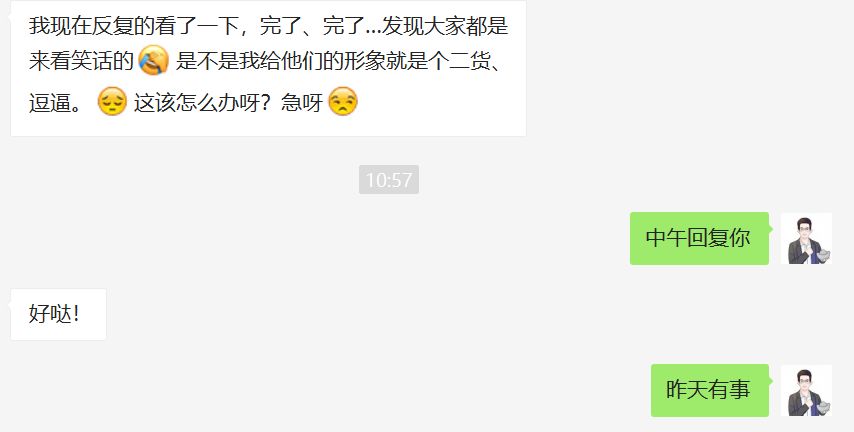
Task: Click the laughing-crying emoji after 来看笑话的
Action: click(x=154, y=60)
